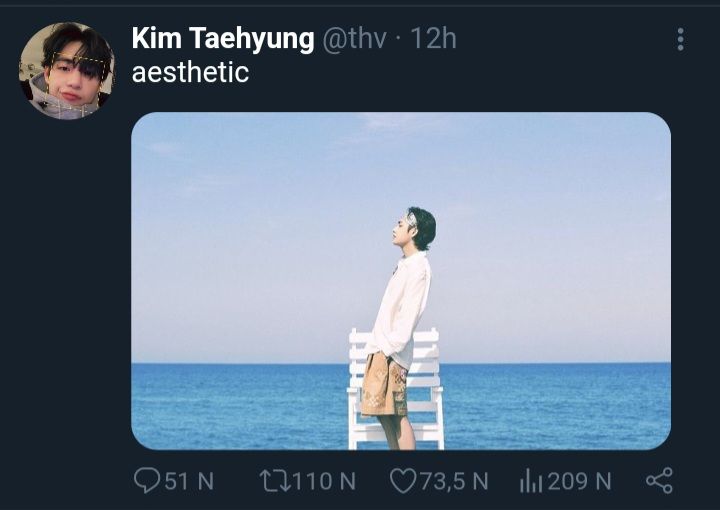The image size is (720, 510).
Task: Click the speech bubble reply icon
Action: pos(147,480)
